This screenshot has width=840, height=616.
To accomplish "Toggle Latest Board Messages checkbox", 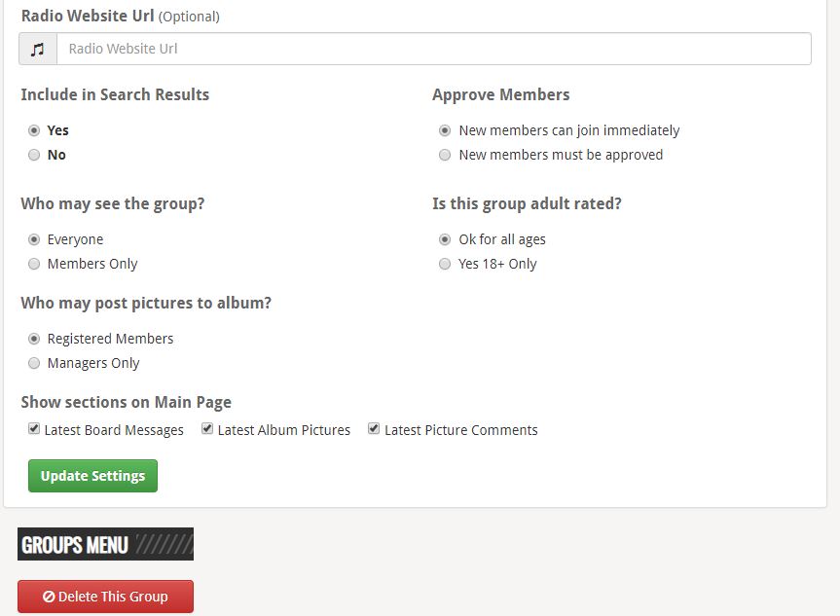I will pyautogui.click(x=34, y=429).
